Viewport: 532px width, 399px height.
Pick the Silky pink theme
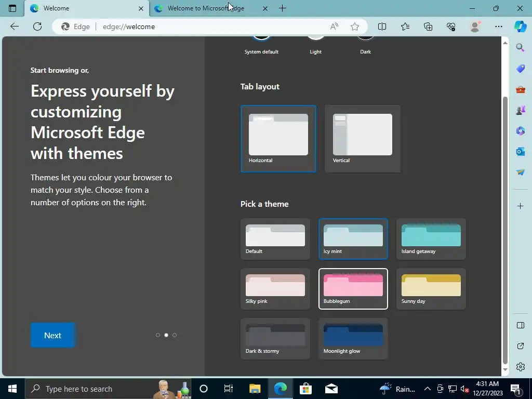(x=275, y=289)
